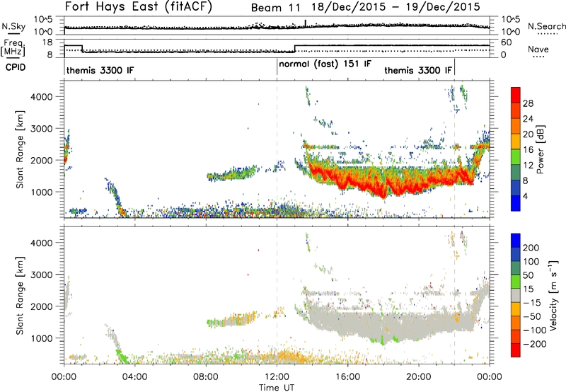Viewport: 566px width, 392px height.
Task: Pick the gray ±15 segment of Velocity colorbar
Action: coord(516,295)
